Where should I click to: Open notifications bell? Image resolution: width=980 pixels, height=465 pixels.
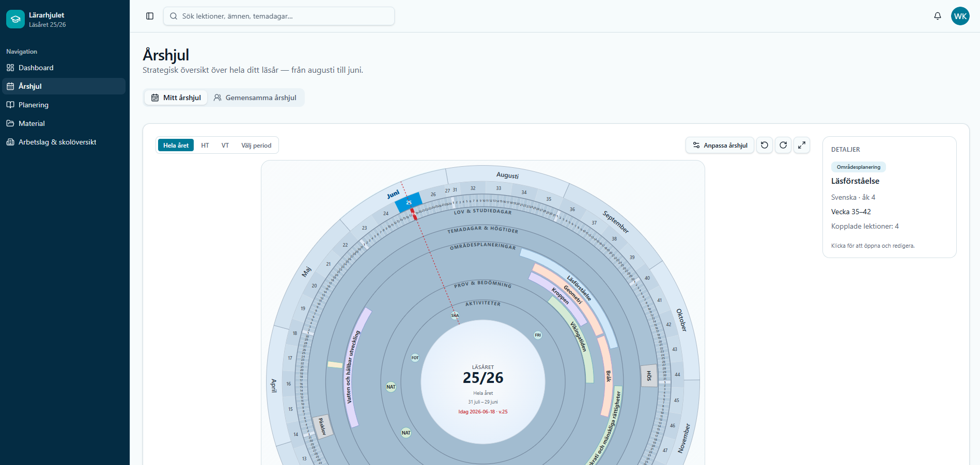point(938,16)
